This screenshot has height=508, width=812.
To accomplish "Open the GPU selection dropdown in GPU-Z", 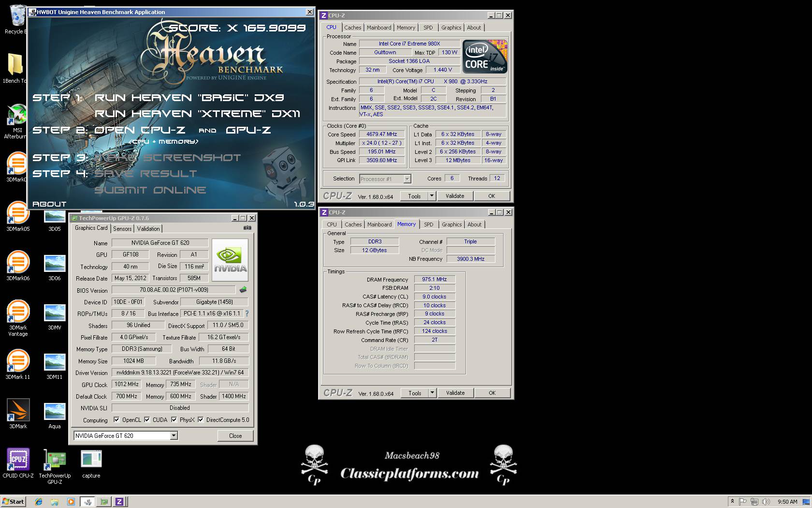I will (x=174, y=436).
